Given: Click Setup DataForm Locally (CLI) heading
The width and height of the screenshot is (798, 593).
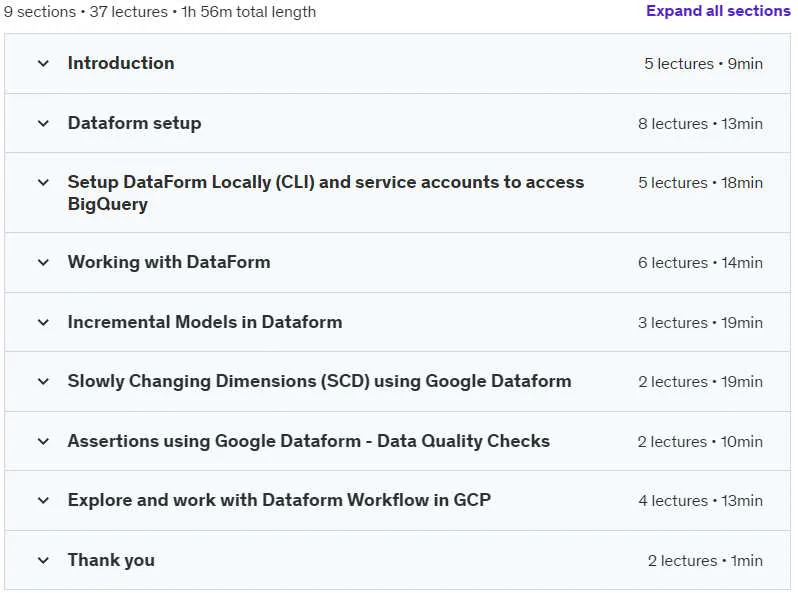Looking at the screenshot, I should click(326, 193).
